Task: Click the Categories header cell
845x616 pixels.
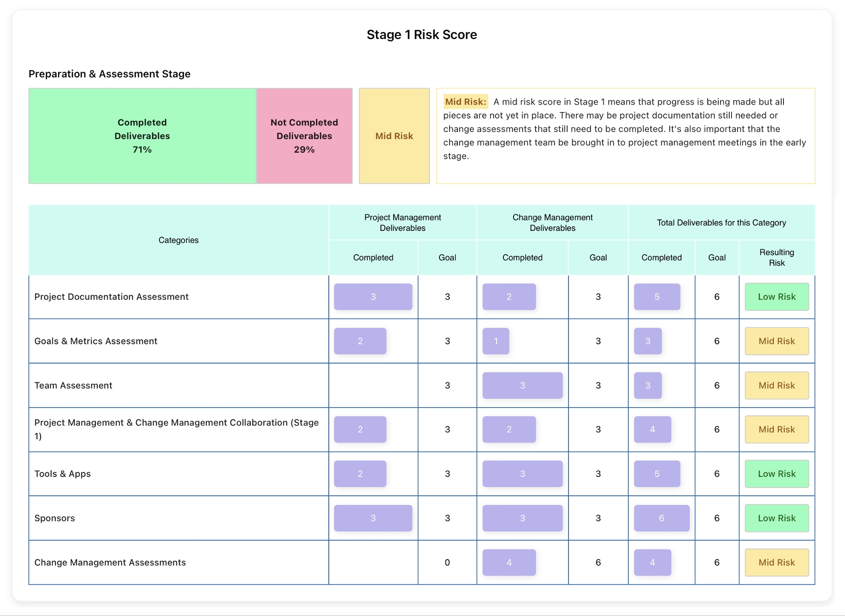Action: click(x=178, y=240)
